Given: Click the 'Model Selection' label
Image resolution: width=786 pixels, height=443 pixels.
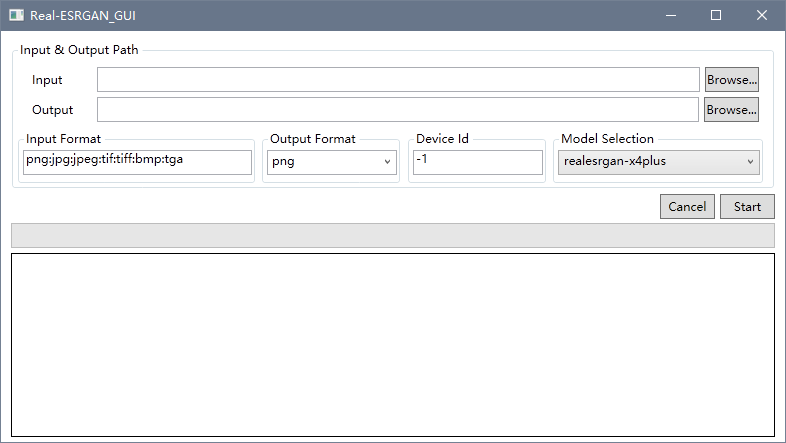Looking at the screenshot, I should click(x=607, y=138).
